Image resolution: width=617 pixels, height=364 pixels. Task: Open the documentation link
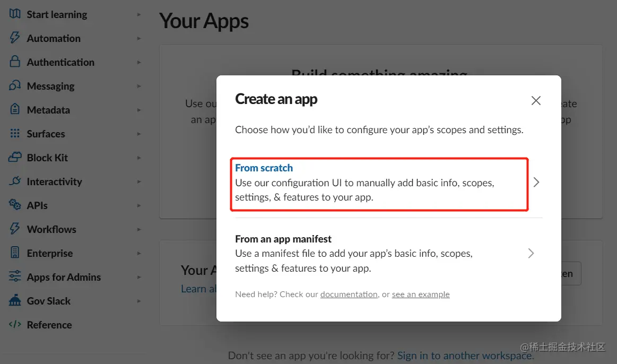coord(349,294)
